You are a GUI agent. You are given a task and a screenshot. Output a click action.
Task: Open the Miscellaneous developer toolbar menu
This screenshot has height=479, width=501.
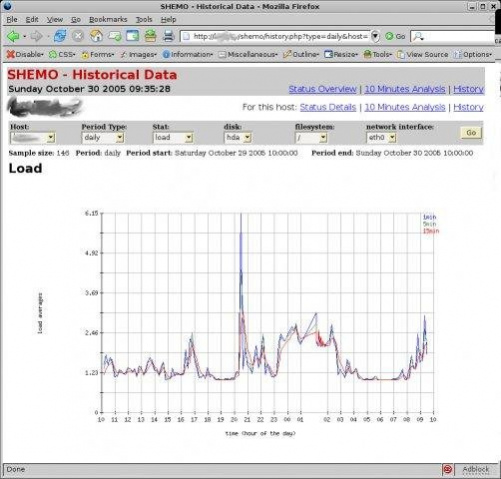(248, 54)
